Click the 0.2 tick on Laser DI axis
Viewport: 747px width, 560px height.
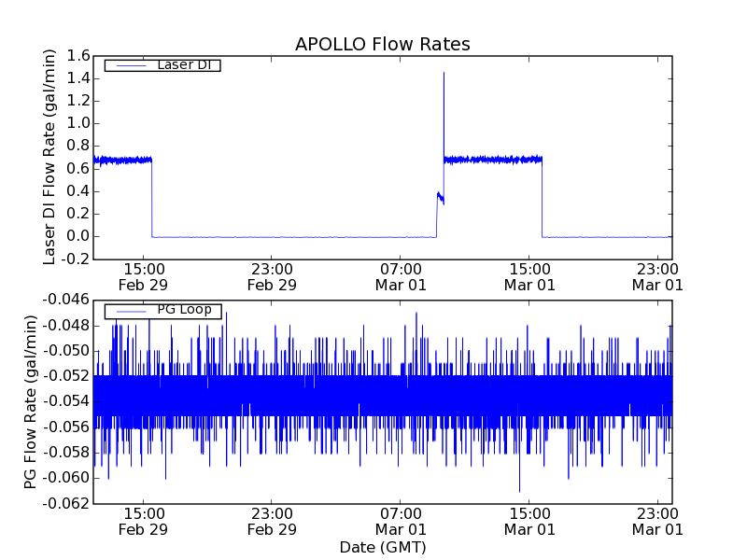tap(78, 214)
